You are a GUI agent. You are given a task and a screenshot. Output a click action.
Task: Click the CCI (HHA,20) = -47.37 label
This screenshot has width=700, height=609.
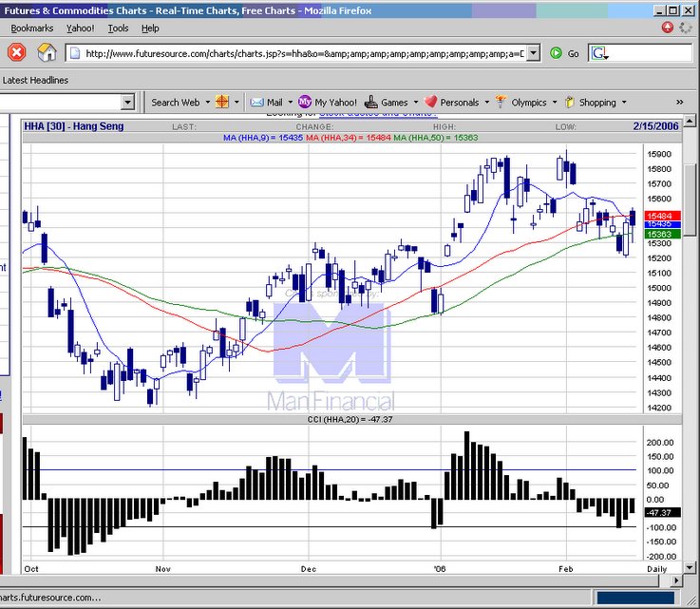coord(350,419)
